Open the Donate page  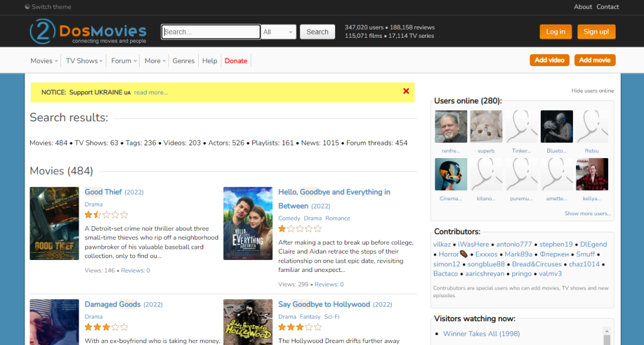[x=236, y=60]
